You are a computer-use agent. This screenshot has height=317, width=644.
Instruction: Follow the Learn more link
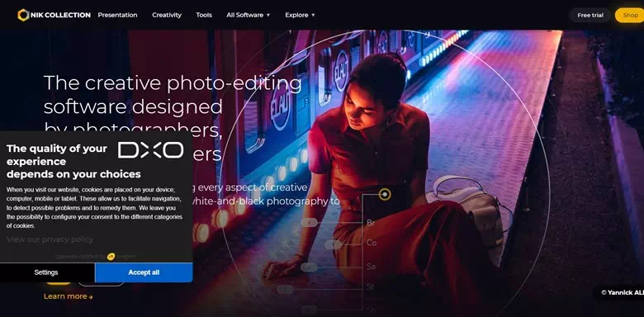(69, 296)
